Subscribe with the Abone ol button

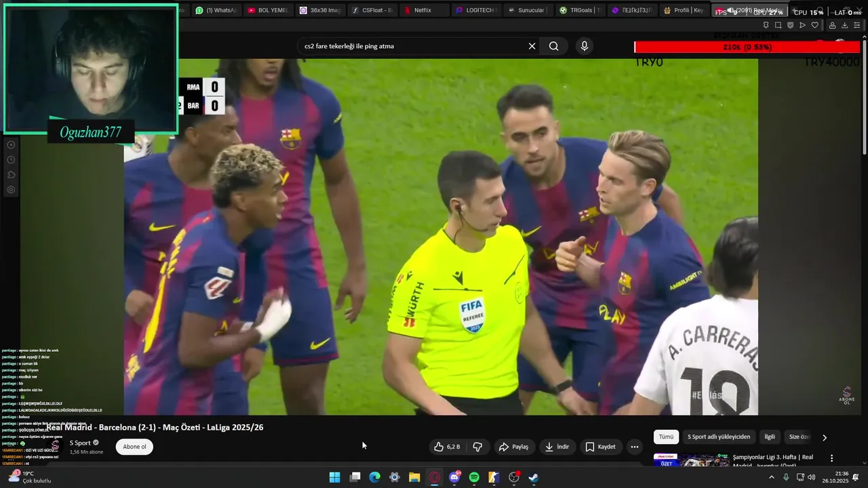134,447
